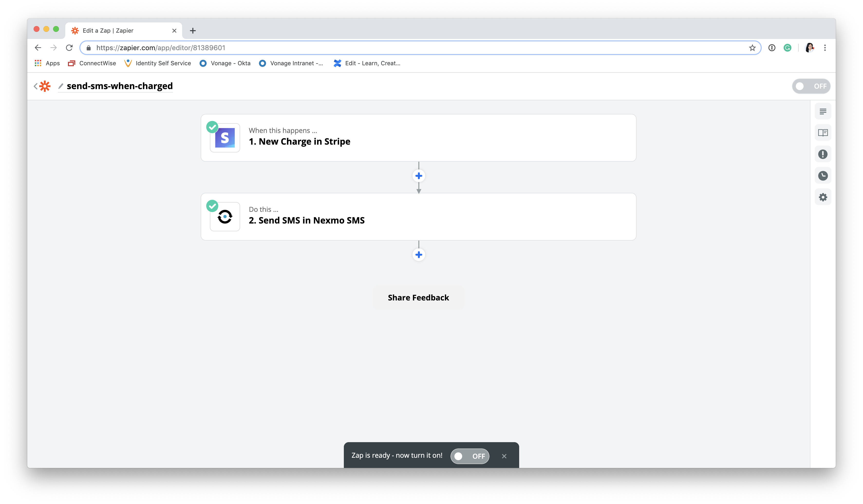Click 'When this happens ...' label
The width and height of the screenshot is (863, 504).
(x=283, y=131)
